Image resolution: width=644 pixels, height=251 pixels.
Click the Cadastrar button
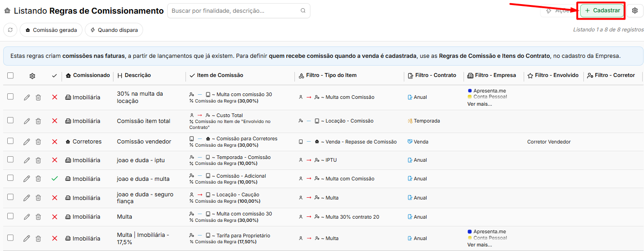tap(602, 10)
